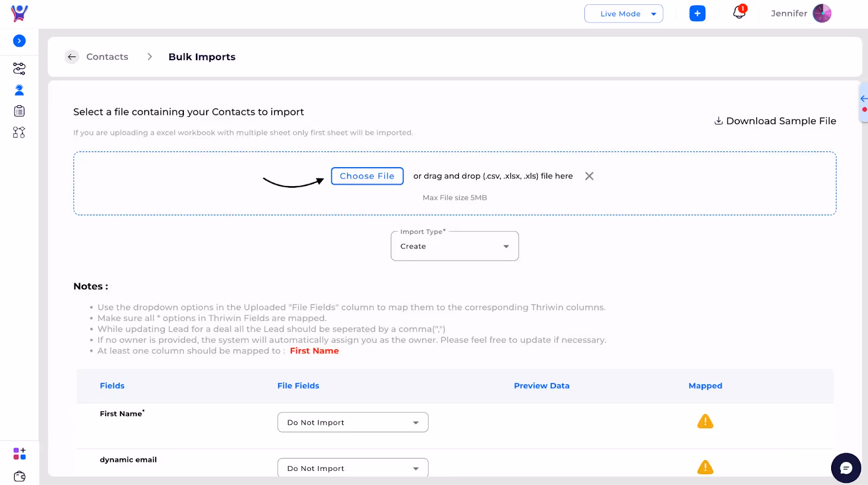868x485 pixels.
Task: Open the workflow settings sidebar icon
Action: [19, 68]
